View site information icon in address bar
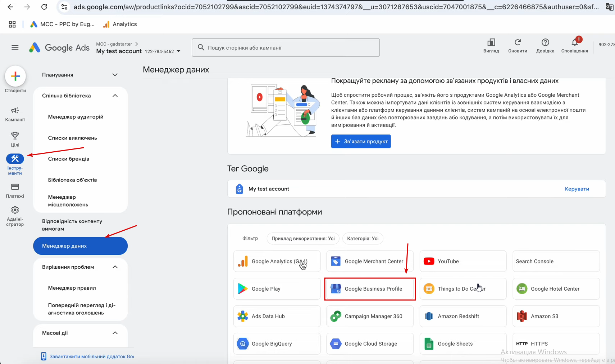 (x=64, y=7)
